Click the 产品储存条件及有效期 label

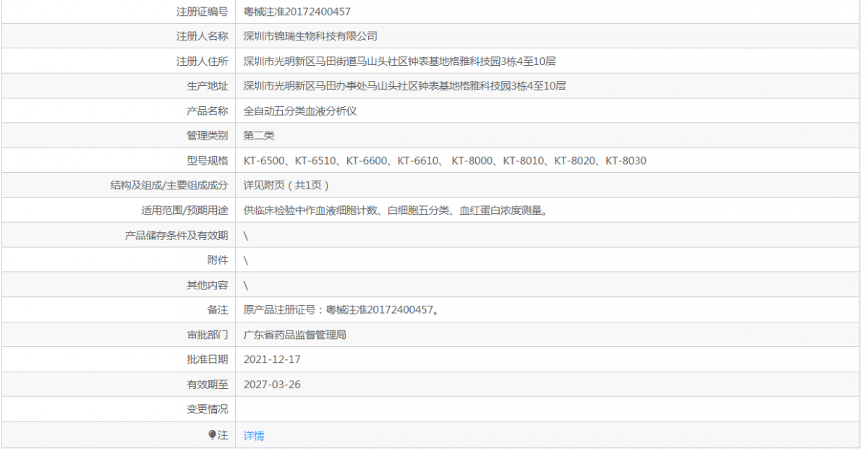point(176,235)
